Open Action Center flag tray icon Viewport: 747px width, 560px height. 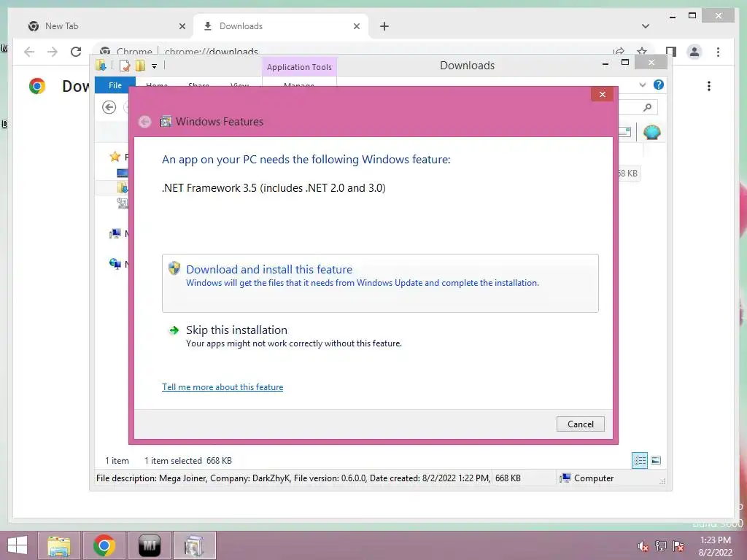[x=678, y=546]
